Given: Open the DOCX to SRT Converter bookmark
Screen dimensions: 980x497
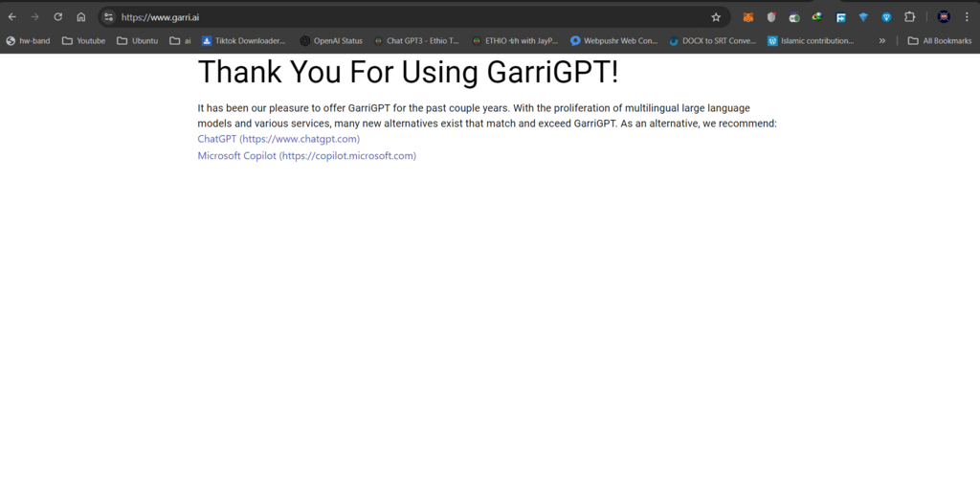Looking at the screenshot, I should tap(712, 41).
